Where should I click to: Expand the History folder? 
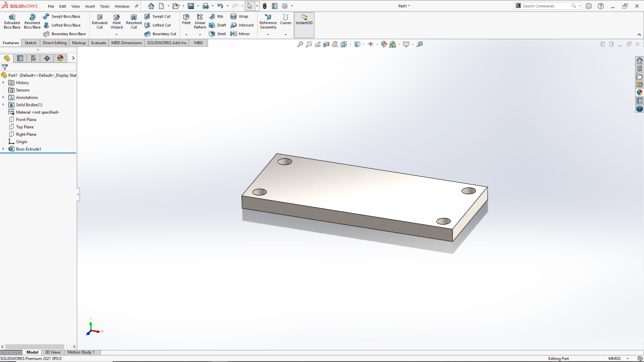4,82
